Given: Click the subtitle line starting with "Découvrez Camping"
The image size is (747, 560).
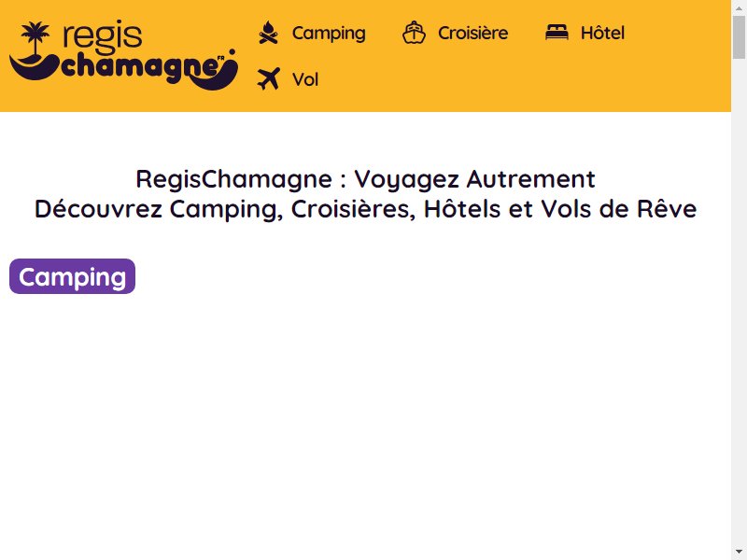Looking at the screenshot, I should 365,209.
